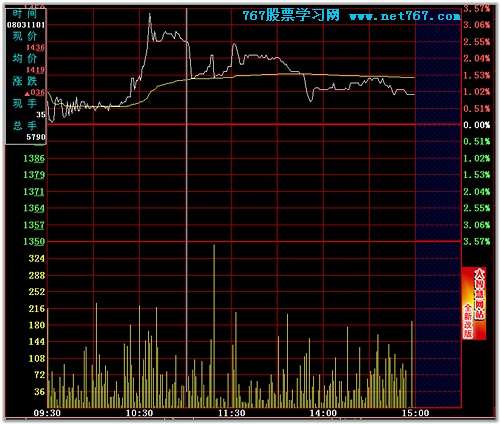The image size is (500, 424).
Task: Click the 324 volume scale label
Action: click(37, 258)
